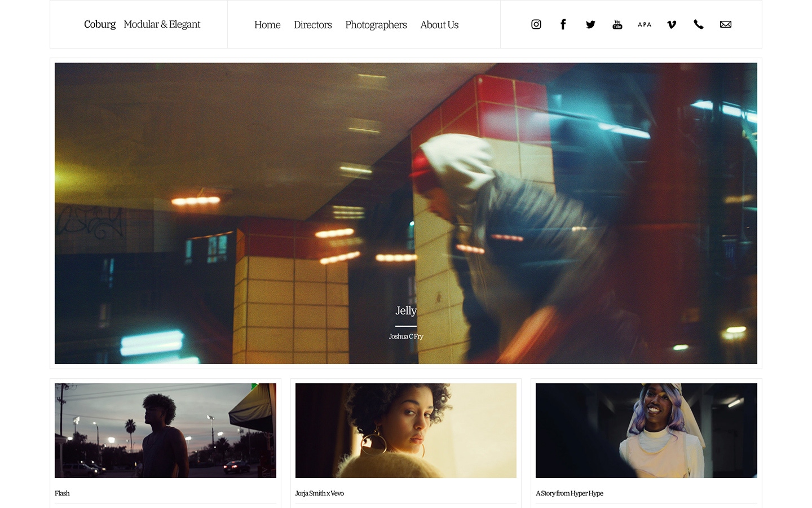
Task: Go to the About Us page
Action: pos(439,25)
